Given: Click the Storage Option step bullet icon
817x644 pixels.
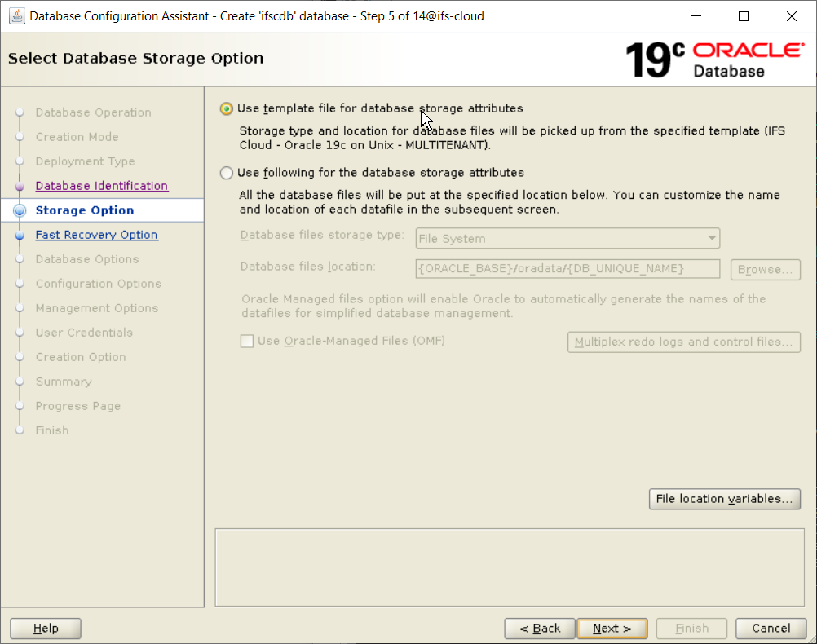Looking at the screenshot, I should point(20,210).
